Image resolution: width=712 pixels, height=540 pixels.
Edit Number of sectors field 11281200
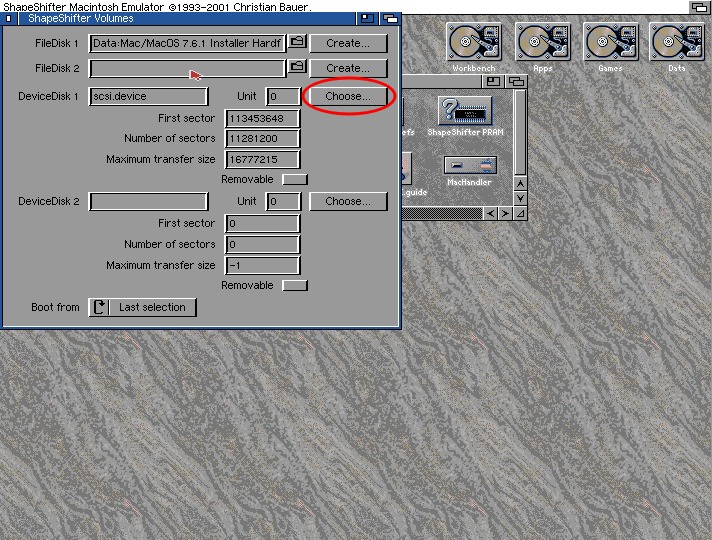tap(262, 139)
